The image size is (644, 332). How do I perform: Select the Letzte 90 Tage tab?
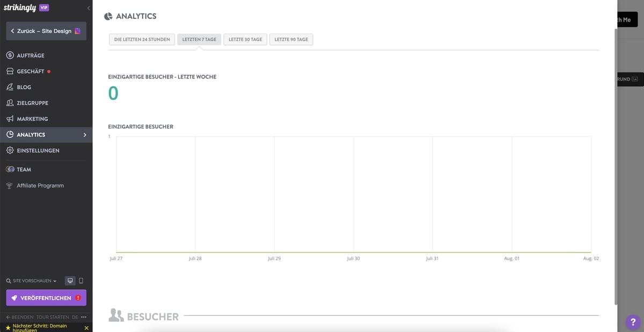point(291,39)
